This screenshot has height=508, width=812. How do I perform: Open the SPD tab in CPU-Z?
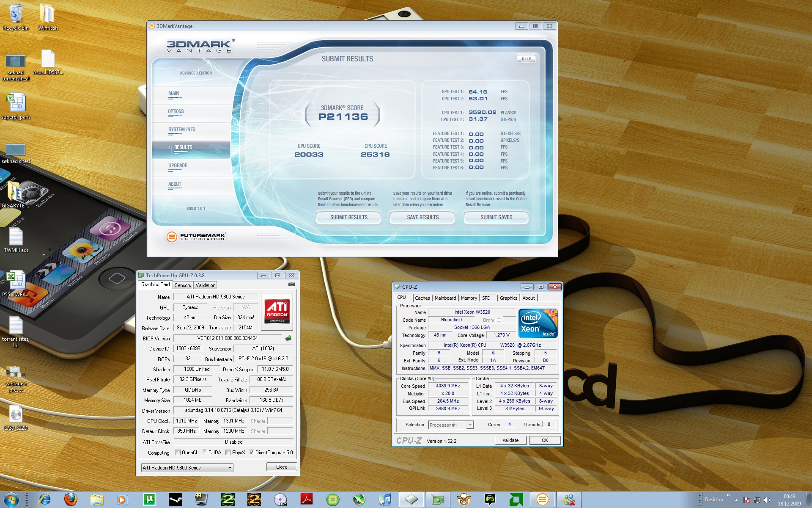tap(486, 298)
